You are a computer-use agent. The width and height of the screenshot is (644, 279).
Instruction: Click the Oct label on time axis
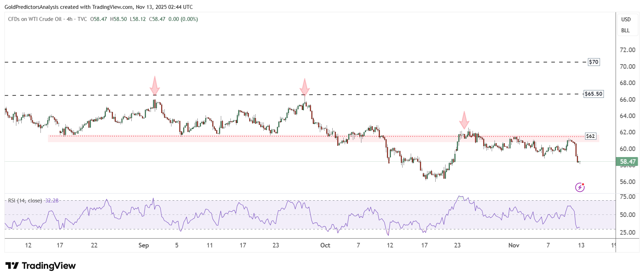tap(325, 245)
